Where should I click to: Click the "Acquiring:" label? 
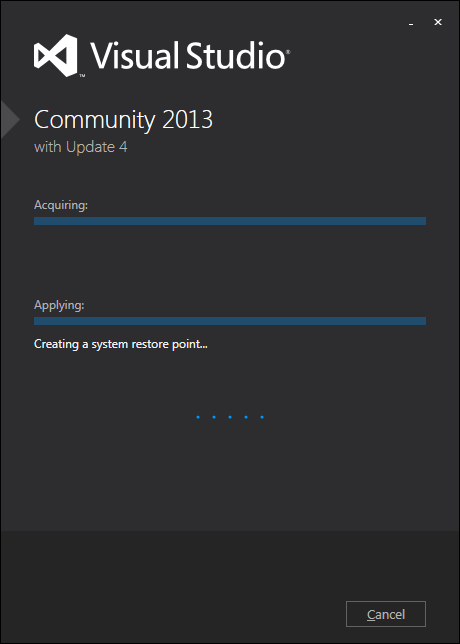pyautogui.click(x=61, y=205)
